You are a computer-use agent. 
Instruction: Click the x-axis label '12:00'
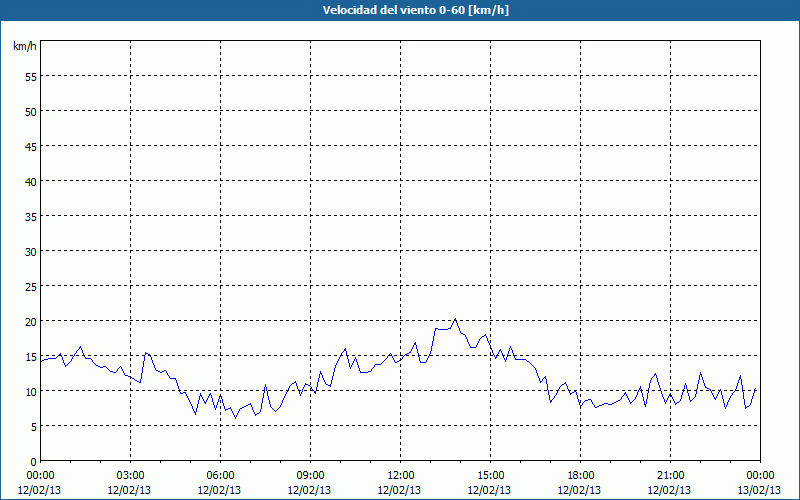point(401,476)
